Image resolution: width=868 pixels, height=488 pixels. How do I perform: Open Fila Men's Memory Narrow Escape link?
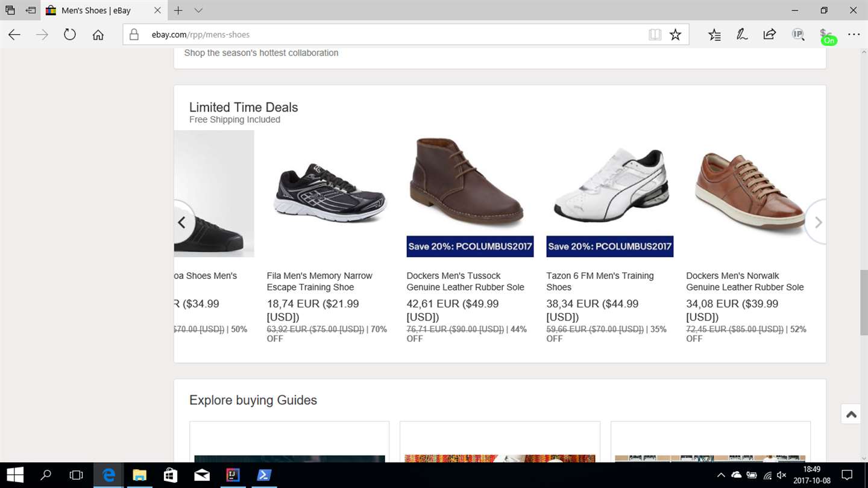(x=319, y=281)
